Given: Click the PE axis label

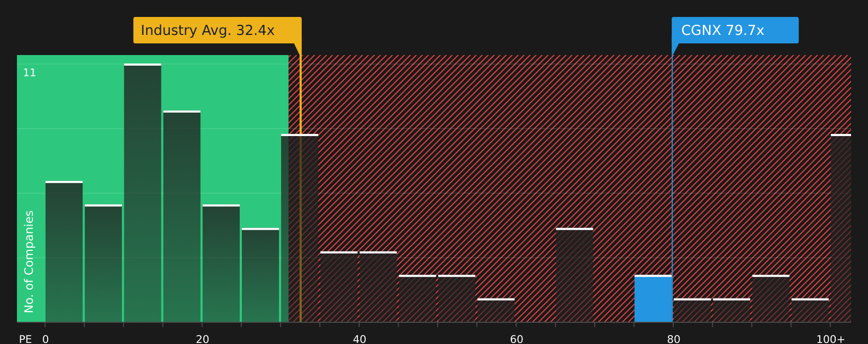Looking at the screenshot, I should click(25, 339).
